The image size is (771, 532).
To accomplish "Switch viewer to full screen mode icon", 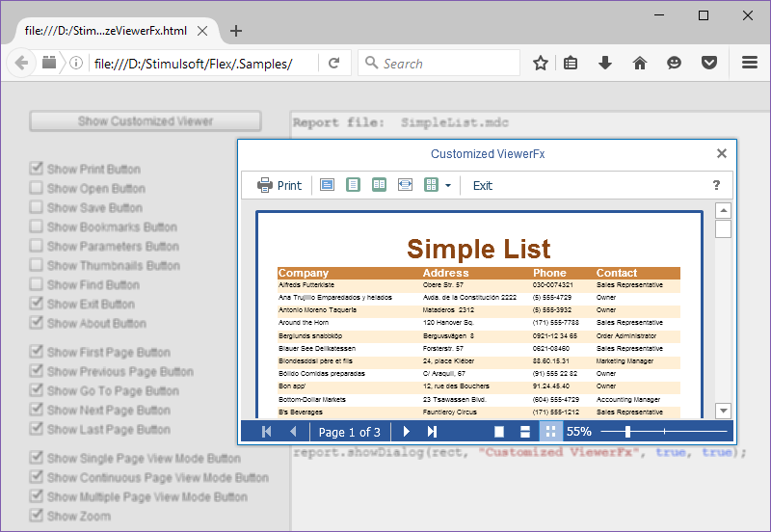I will click(327, 185).
